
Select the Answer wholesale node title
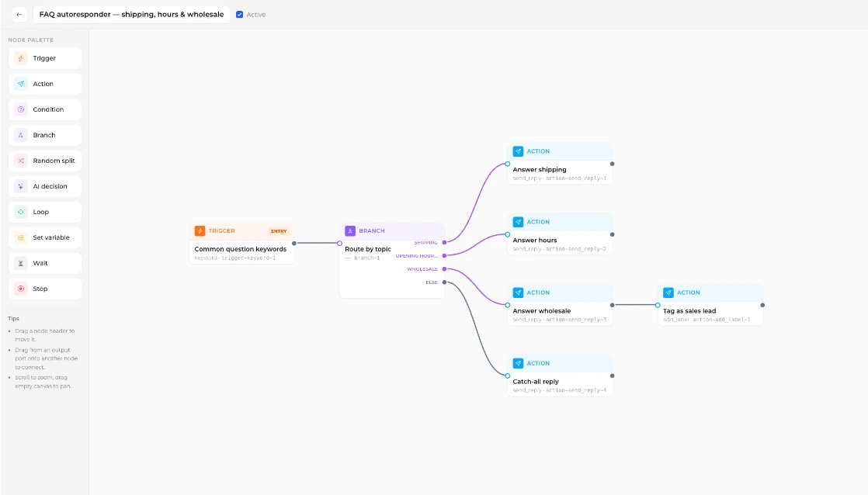click(541, 311)
